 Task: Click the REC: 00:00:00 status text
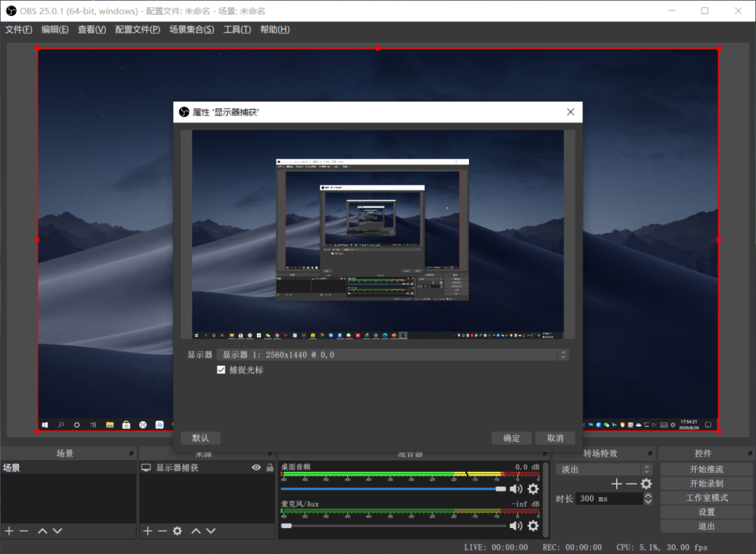tap(572, 547)
